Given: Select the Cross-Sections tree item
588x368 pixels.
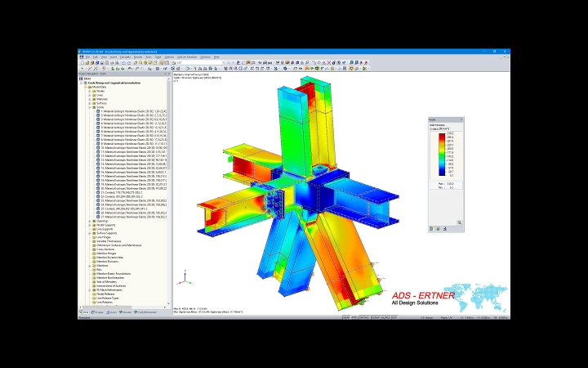Looking at the screenshot, I should pos(105,249).
